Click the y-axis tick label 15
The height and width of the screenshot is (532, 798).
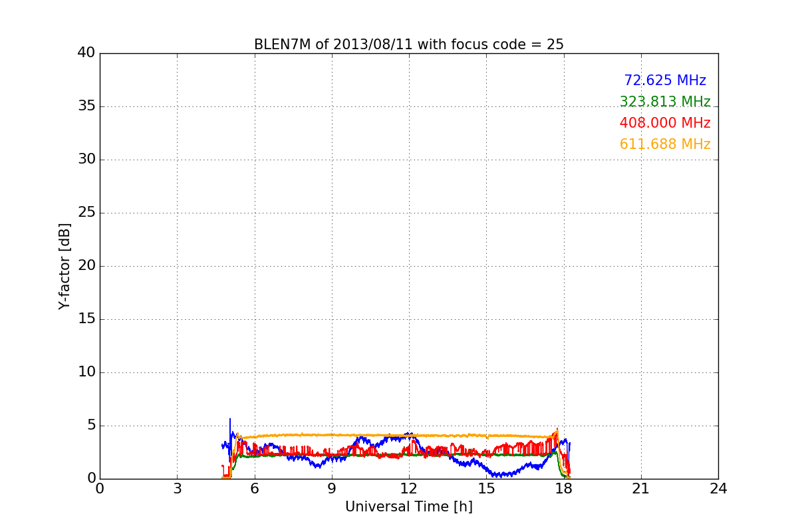click(x=86, y=319)
